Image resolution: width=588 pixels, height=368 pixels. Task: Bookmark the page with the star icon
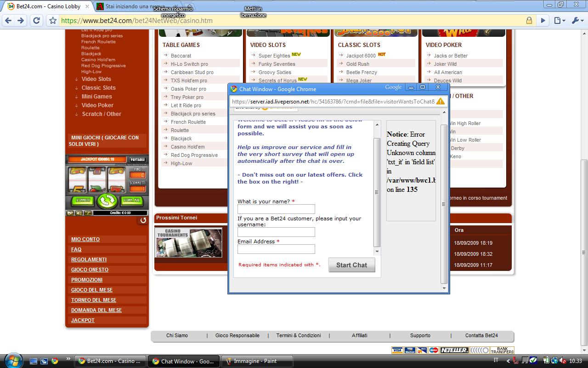coord(53,21)
